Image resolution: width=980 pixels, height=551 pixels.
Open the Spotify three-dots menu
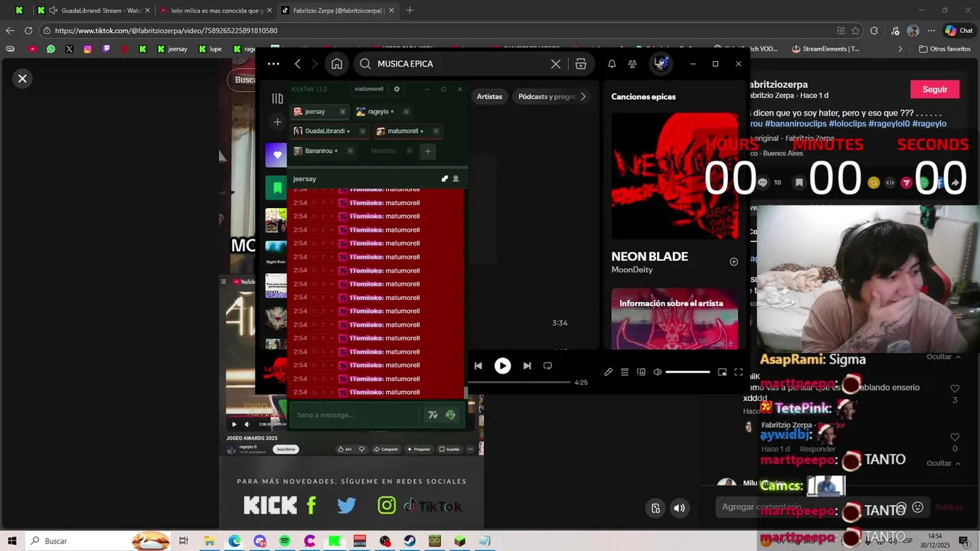[x=273, y=64]
